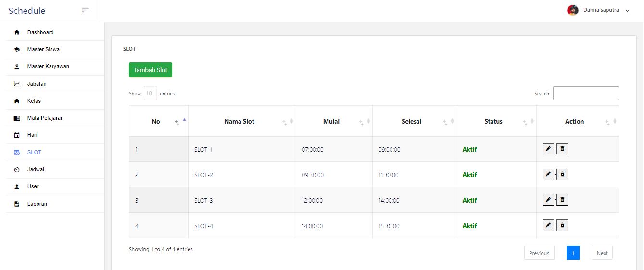Viewport: 644px width, 270px height.
Task: Open Mata Pelajaran in the sidebar
Action: click(45, 118)
